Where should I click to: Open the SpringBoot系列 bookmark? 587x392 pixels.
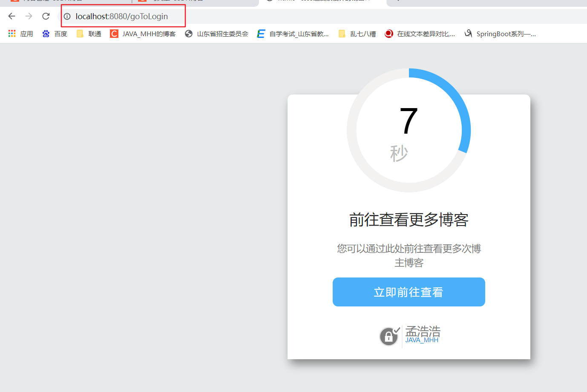click(500, 33)
